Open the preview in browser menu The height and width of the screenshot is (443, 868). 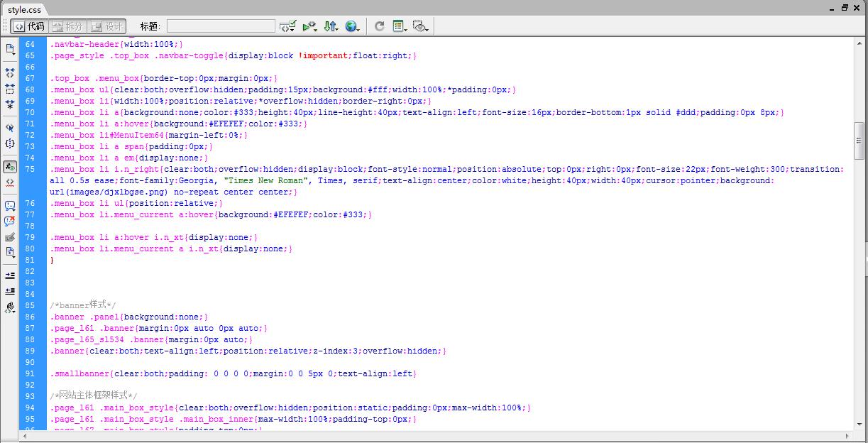coord(352,26)
